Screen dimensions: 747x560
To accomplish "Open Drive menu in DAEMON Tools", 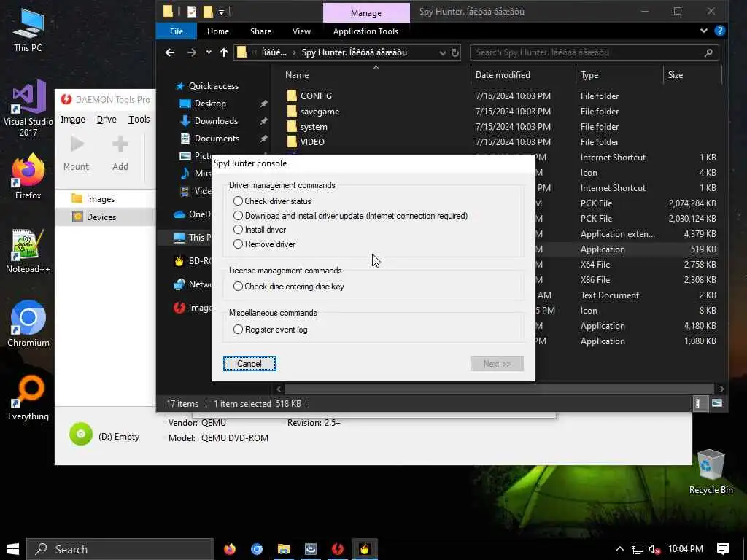I will point(107,120).
